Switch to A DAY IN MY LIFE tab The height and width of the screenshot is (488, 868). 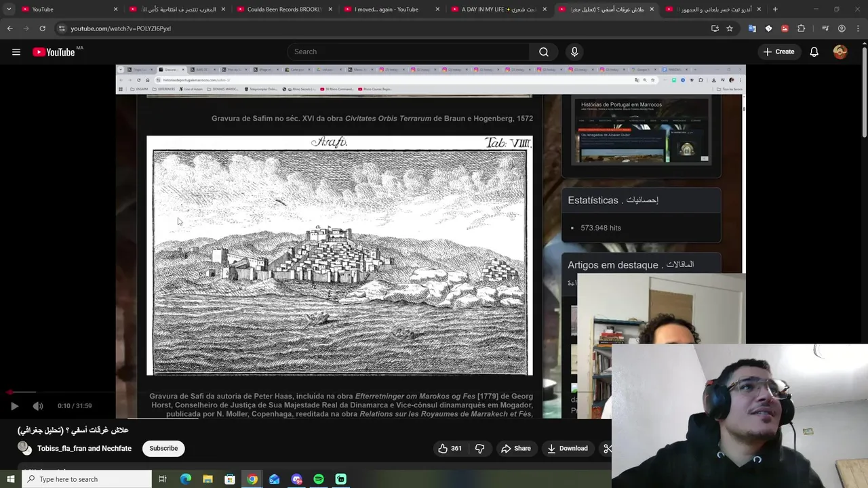point(498,9)
